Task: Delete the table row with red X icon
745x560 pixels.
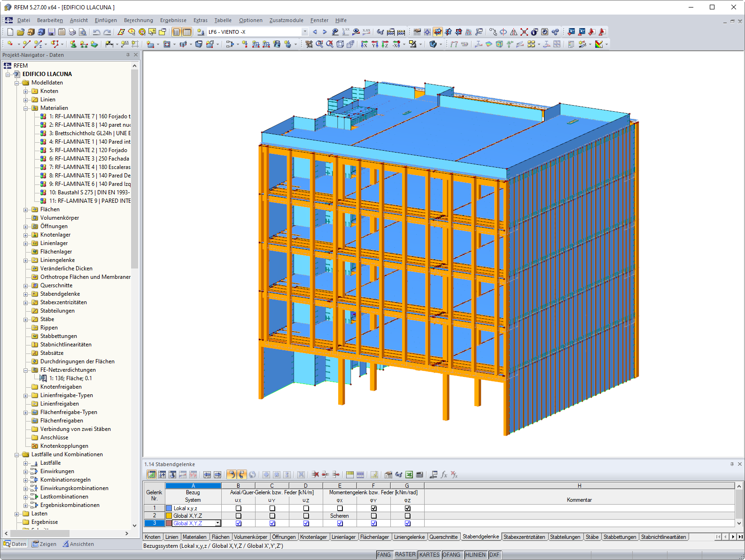Action: 315,475
